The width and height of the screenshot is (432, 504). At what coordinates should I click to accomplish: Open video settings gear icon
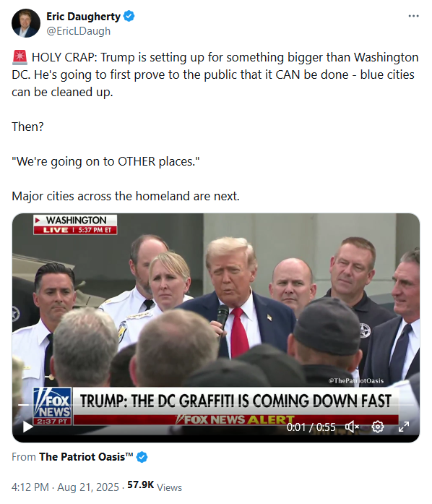coord(378,427)
